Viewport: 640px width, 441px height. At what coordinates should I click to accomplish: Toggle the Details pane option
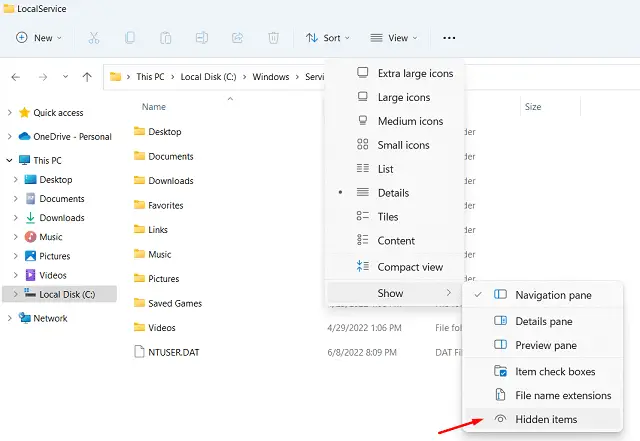542,321
